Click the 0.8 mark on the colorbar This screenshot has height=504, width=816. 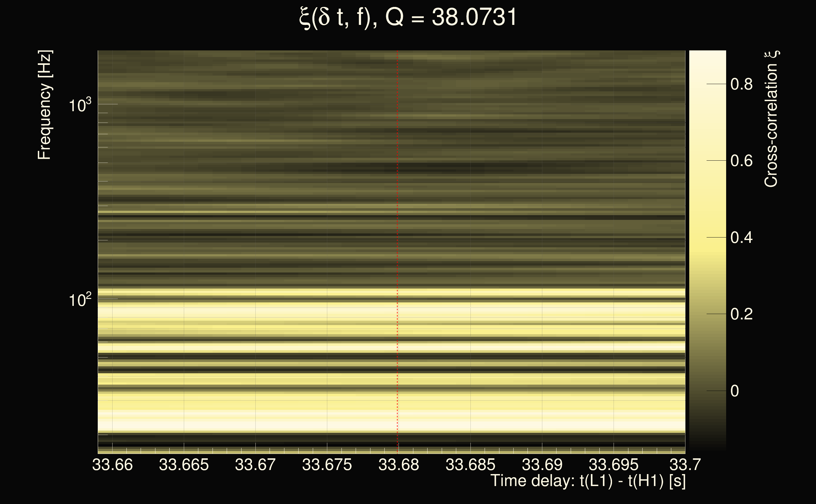pos(741,84)
